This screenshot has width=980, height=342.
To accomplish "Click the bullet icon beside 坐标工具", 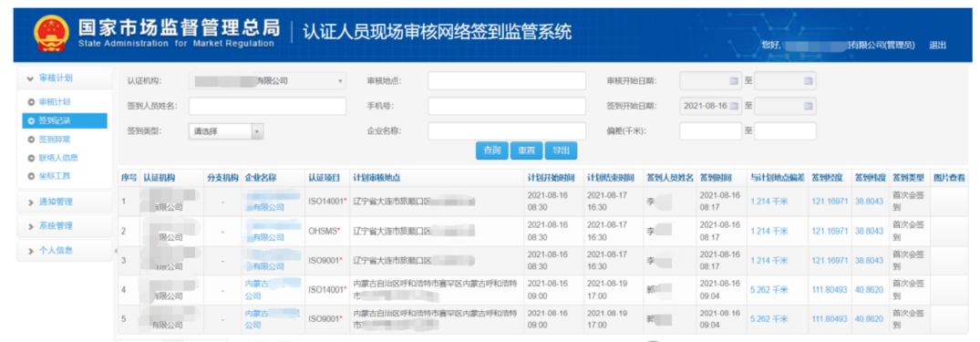I will tap(31, 176).
